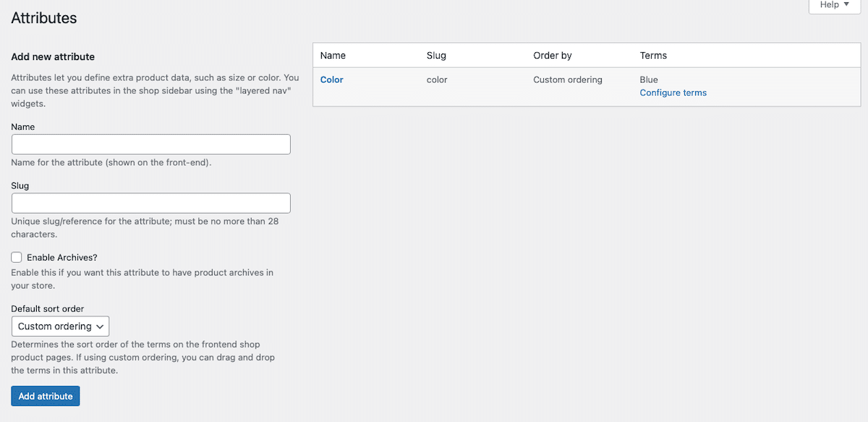Enable the Enable Archives checkbox
This screenshot has height=422, width=868.
click(16, 257)
